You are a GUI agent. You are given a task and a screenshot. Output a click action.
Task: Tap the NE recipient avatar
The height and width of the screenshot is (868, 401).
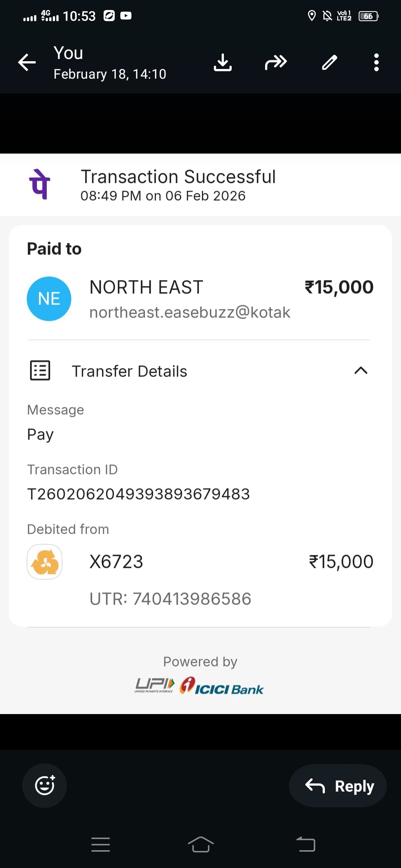point(49,299)
